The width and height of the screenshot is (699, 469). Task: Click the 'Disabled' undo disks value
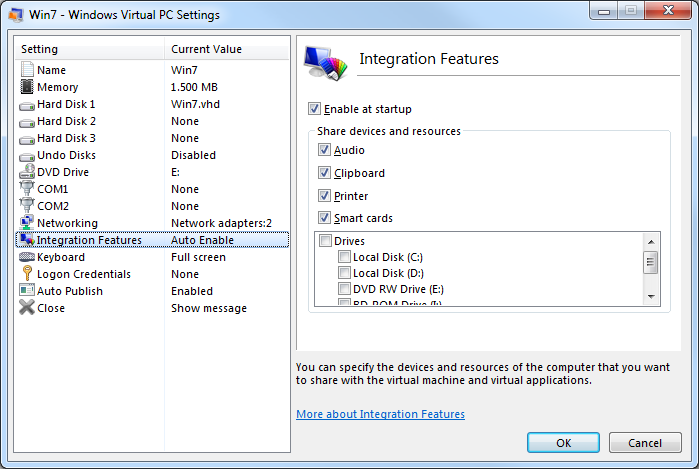tap(193, 155)
